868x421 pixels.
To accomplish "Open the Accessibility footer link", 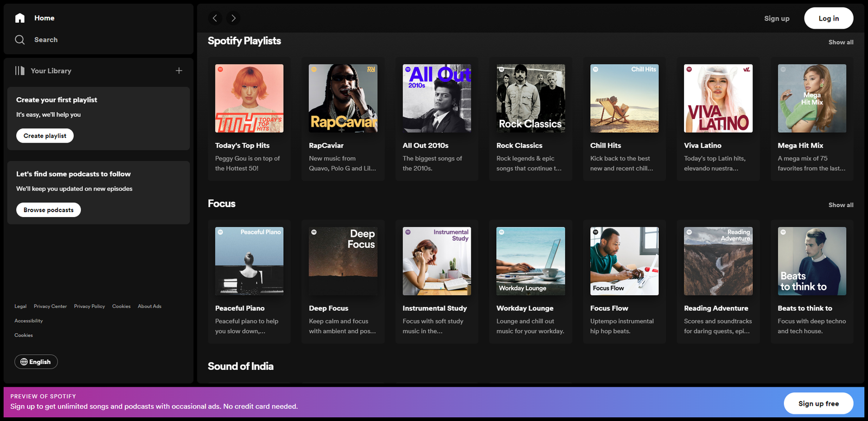I will tap(29, 321).
